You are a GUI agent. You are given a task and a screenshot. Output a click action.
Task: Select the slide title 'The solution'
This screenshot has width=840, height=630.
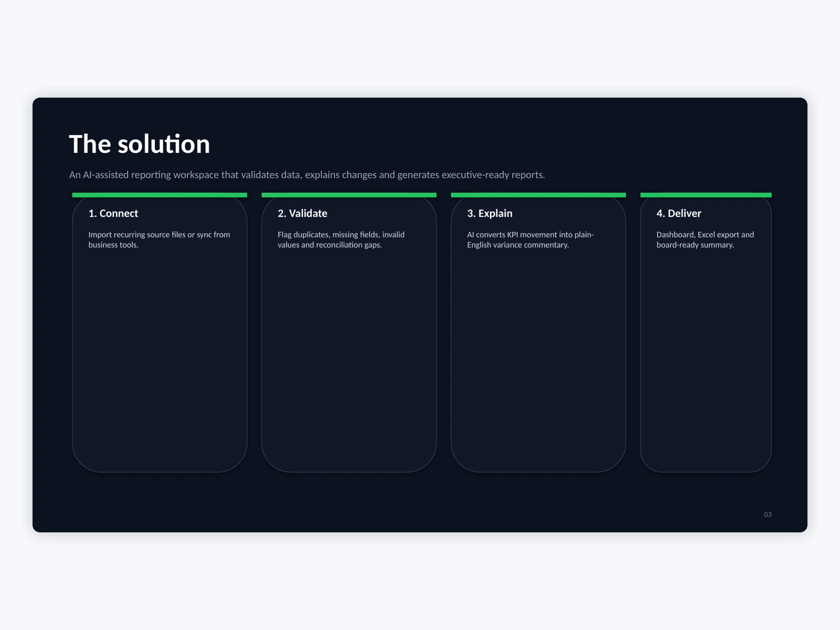[140, 144]
